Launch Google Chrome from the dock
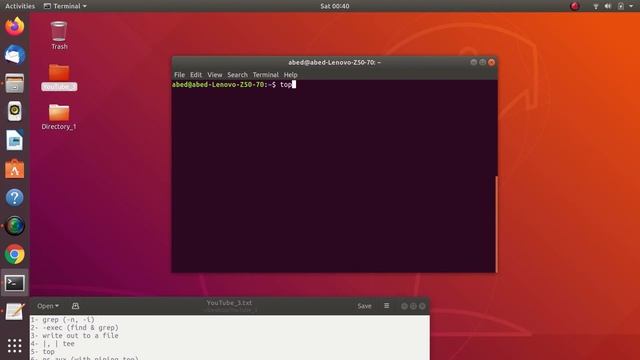The height and width of the screenshot is (360, 640). (x=15, y=254)
